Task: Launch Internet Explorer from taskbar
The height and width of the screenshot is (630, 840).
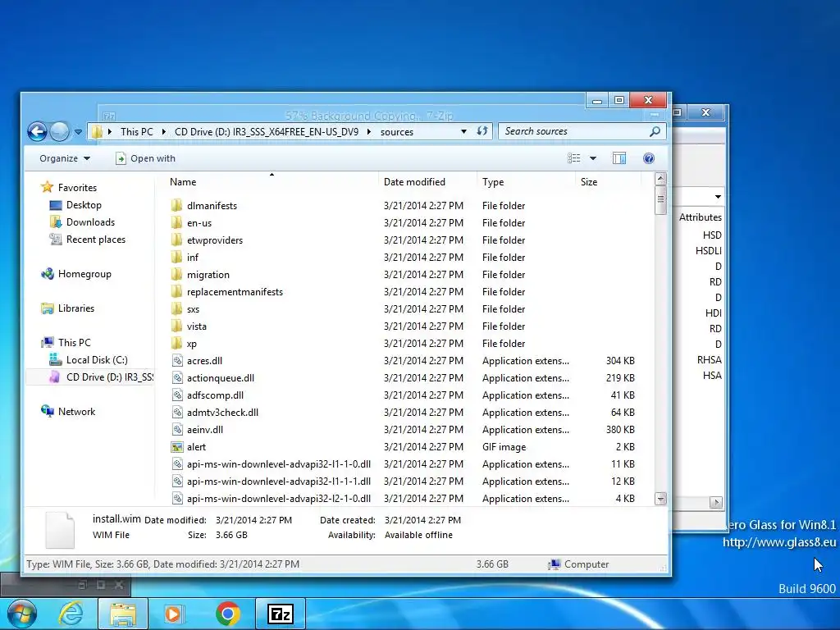Action: point(71,614)
